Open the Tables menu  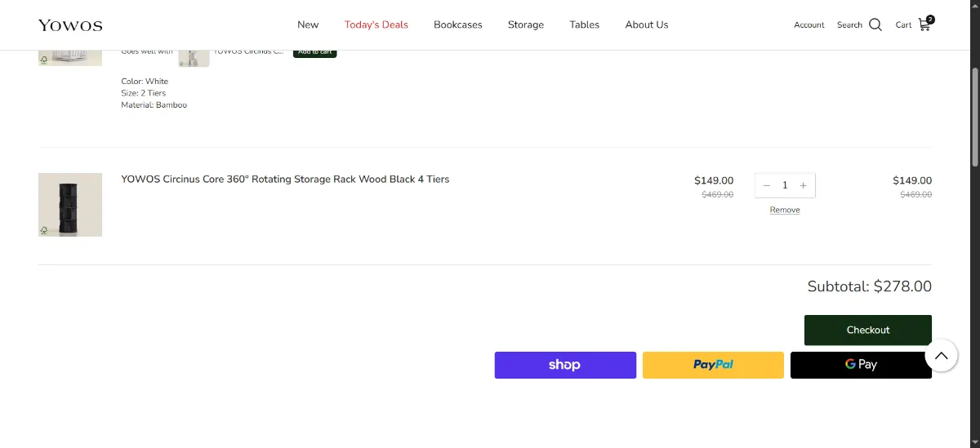585,24
